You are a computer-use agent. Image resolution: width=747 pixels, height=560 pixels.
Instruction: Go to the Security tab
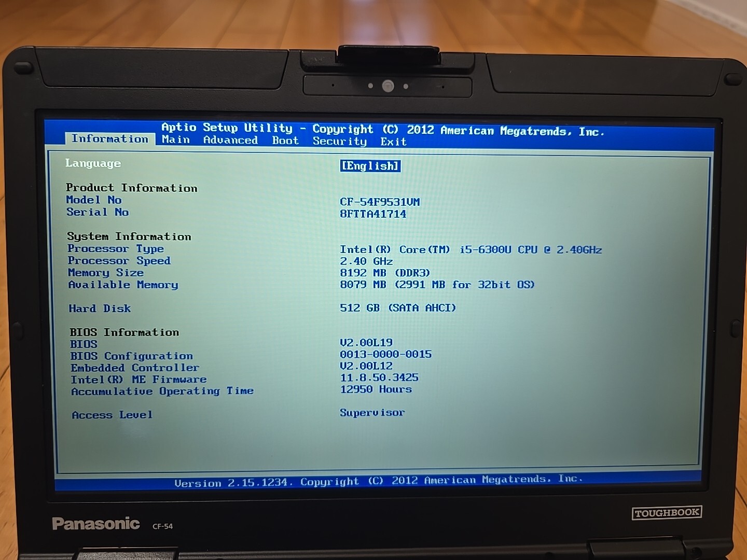340,141
